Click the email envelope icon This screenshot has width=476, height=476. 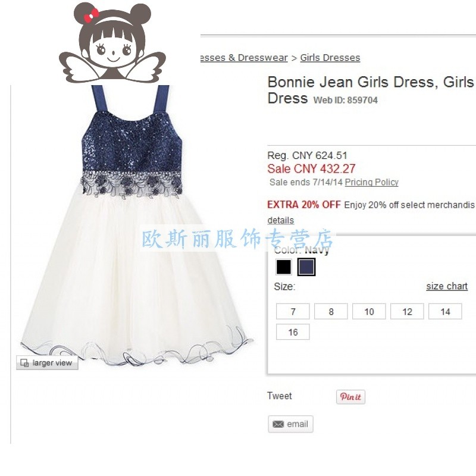[278, 424]
